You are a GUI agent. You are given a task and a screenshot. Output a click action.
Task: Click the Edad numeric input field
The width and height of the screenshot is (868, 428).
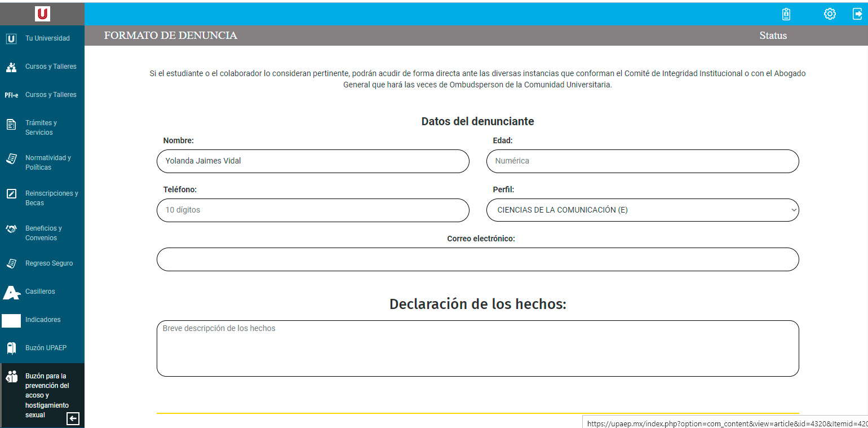click(x=643, y=161)
